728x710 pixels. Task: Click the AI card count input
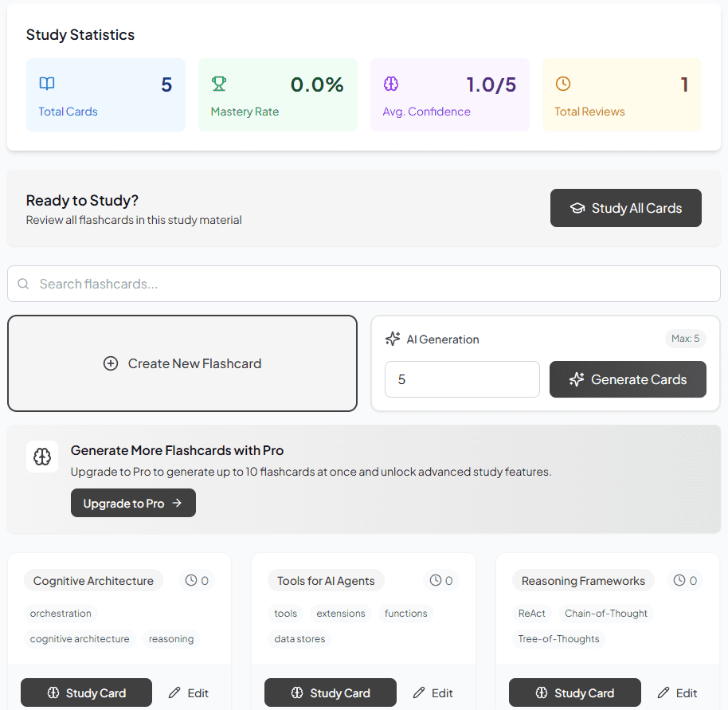tap(462, 379)
